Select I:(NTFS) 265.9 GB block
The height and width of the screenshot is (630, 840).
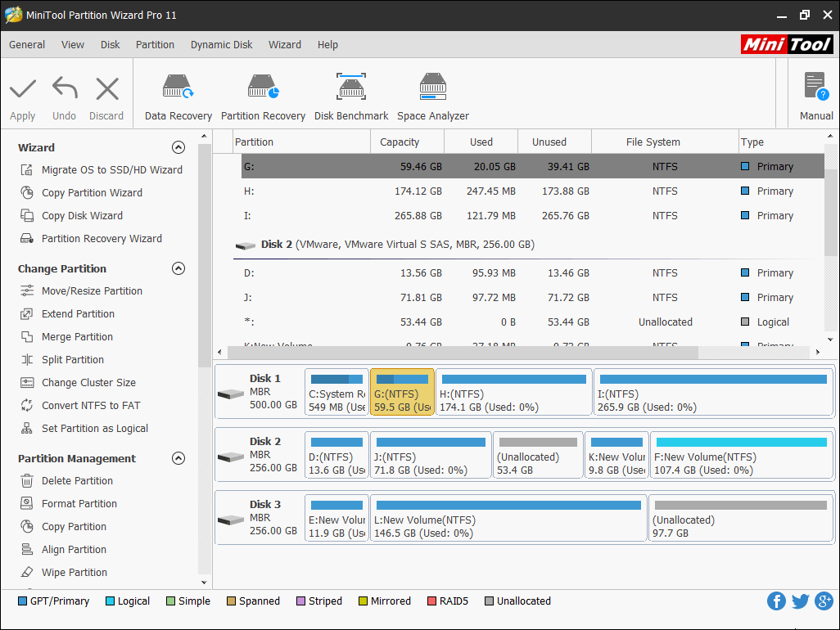tap(713, 392)
